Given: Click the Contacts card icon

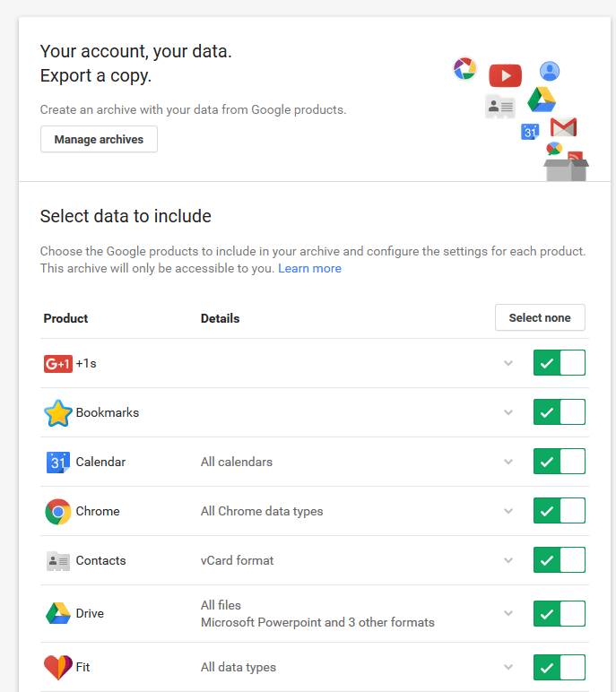Looking at the screenshot, I should click(57, 561).
